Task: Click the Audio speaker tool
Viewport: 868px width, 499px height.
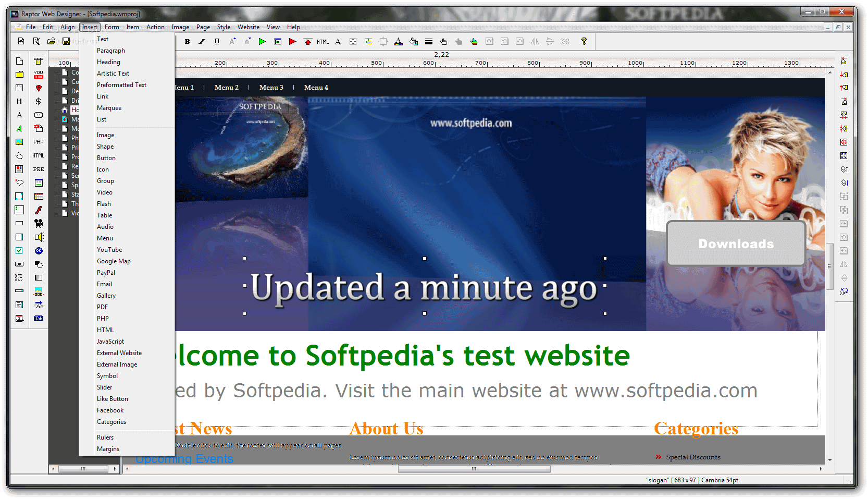Action: 39,237
